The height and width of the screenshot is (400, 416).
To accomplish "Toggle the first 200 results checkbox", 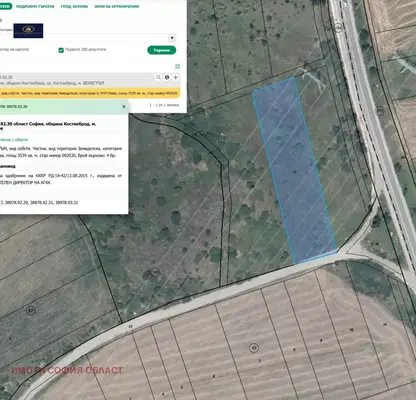I will tap(61, 50).
